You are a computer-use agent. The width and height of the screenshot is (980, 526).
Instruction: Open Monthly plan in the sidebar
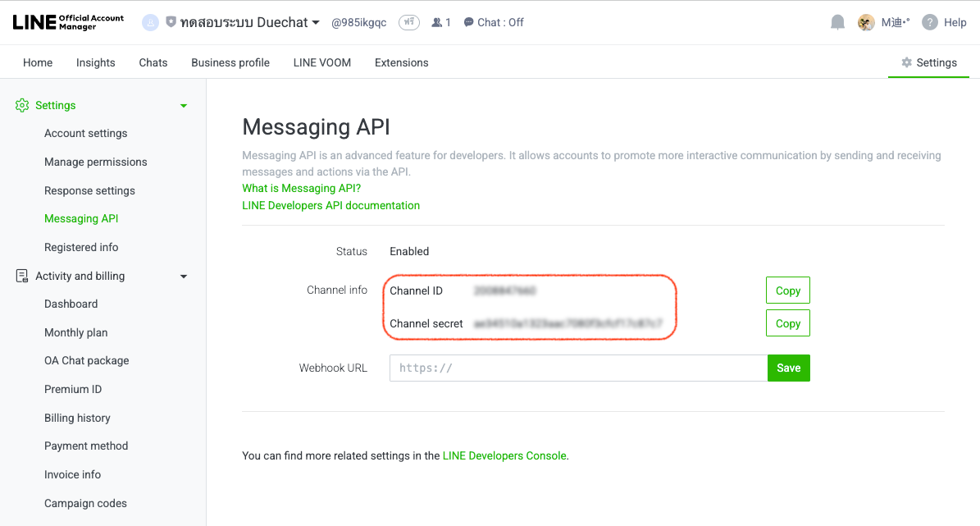coord(75,332)
